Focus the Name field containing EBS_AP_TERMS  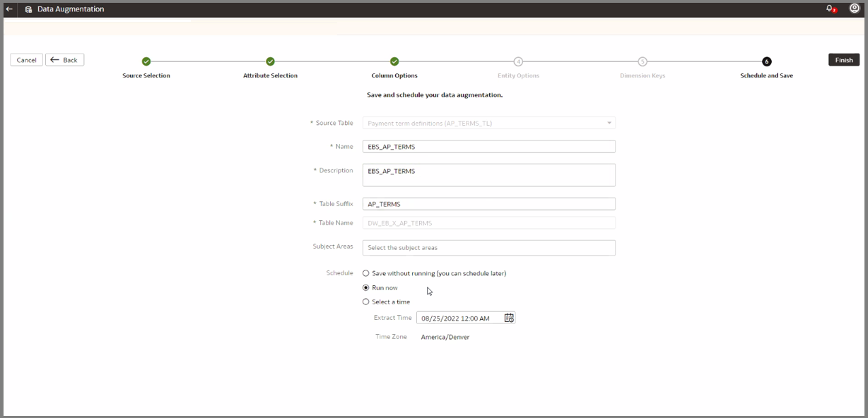(x=488, y=147)
